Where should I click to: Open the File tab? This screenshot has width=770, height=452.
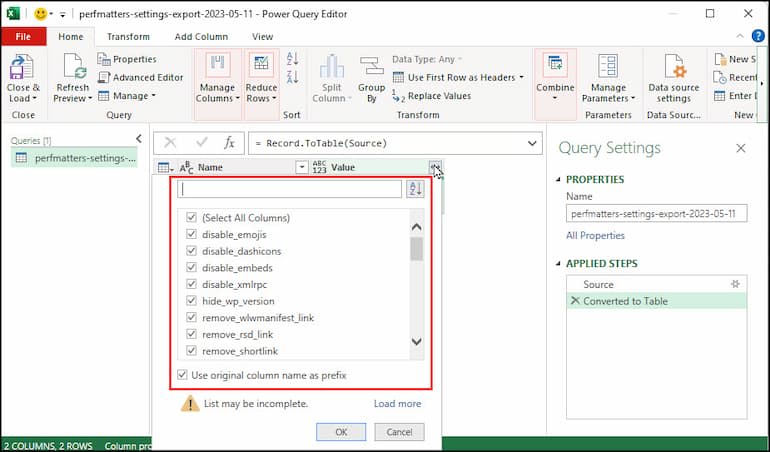(23, 36)
